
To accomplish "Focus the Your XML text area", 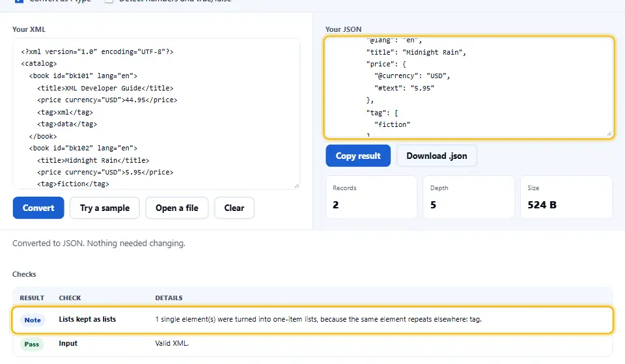I will pos(156,113).
